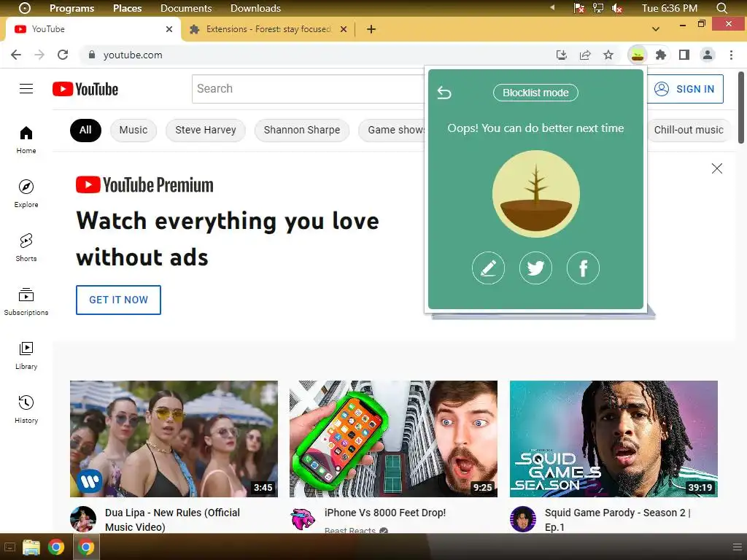Open the Chrome extensions puzzle icon
Screen dimensions: 747x560
(x=661, y=55)
